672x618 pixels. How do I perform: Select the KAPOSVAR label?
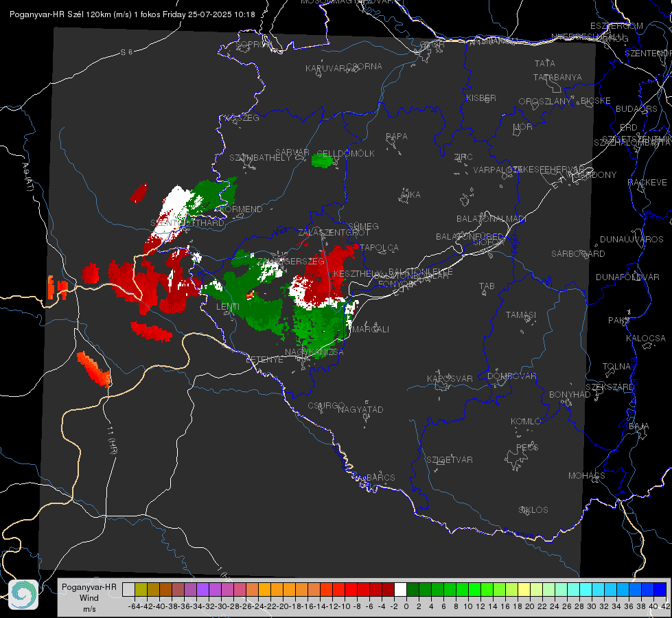450,378
